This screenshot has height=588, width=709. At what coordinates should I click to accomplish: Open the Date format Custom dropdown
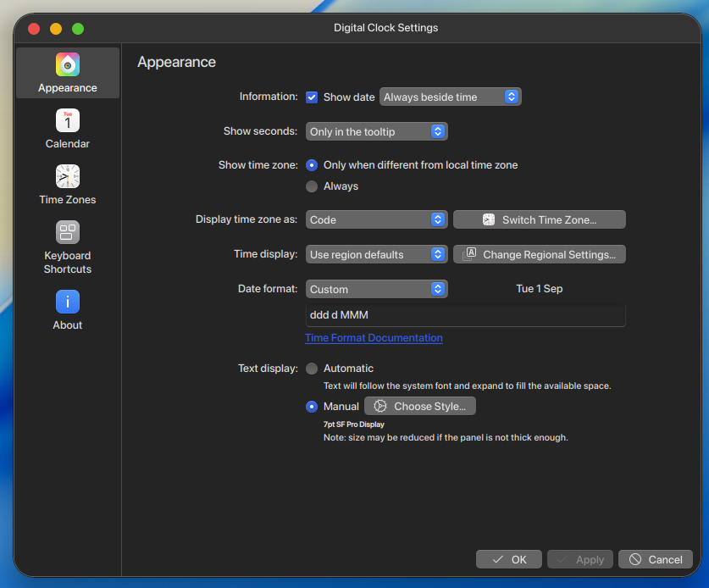click(377, 289)
